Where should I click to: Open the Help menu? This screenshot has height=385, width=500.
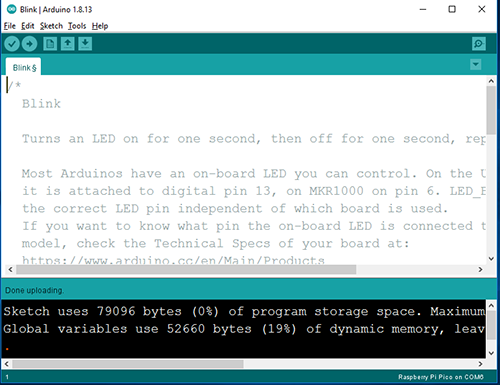tap(100, 26)
